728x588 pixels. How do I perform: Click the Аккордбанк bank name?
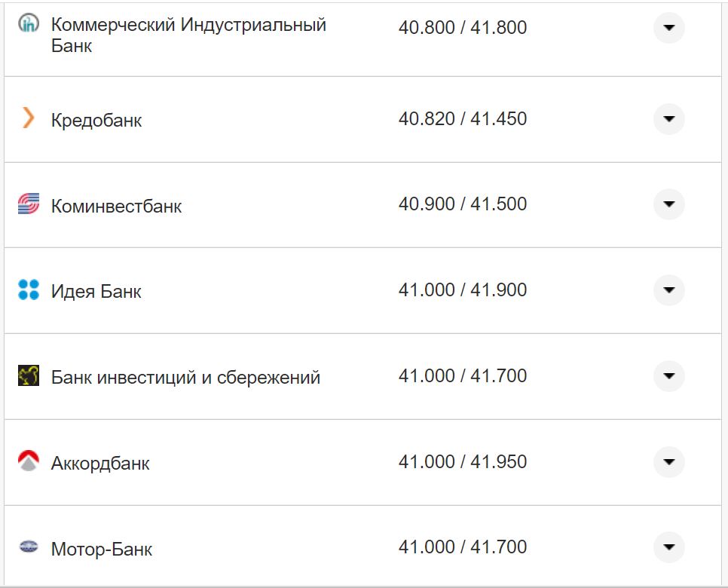[99, 462]
